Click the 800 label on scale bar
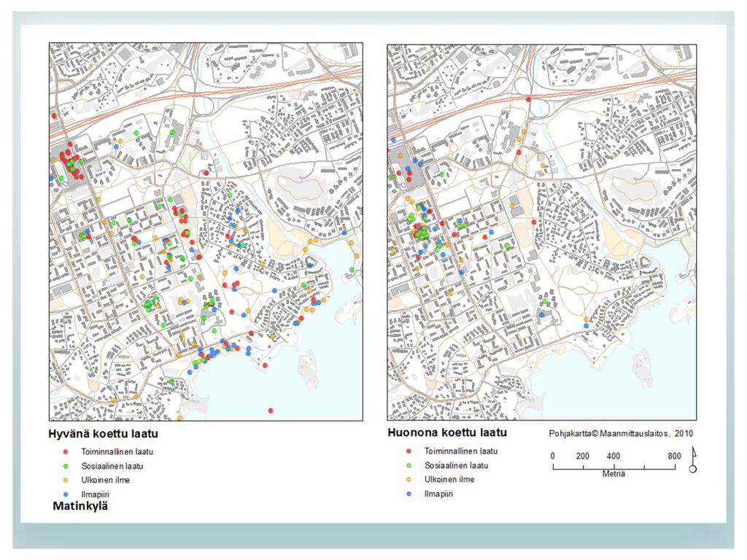This screenshot has width=747, height=560. (x=674, y=456)
